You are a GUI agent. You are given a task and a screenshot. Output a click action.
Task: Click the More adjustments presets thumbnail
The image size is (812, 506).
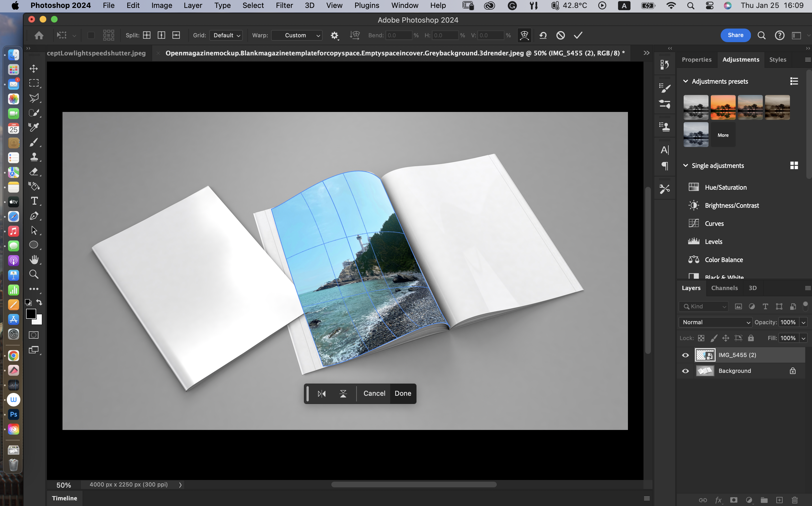(723, 135)
